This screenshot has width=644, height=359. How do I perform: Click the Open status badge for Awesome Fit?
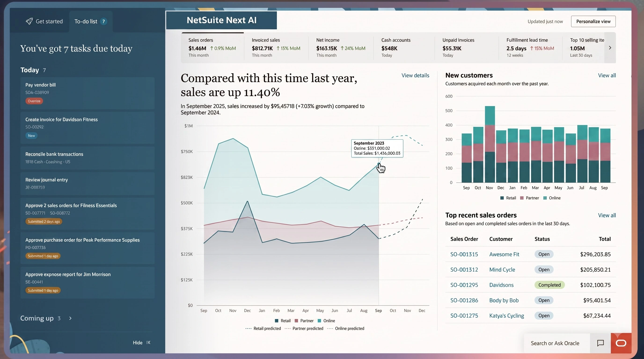pos(544,254)
